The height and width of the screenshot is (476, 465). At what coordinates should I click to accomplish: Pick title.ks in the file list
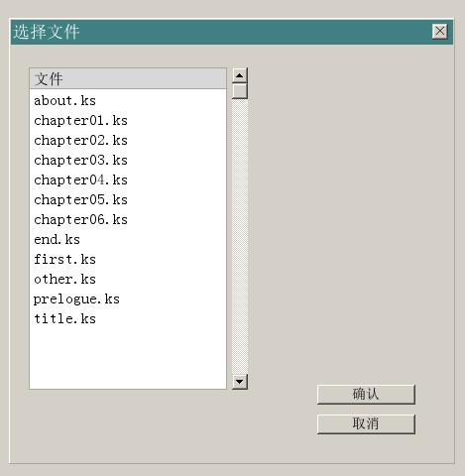click(x=128, y=318)
